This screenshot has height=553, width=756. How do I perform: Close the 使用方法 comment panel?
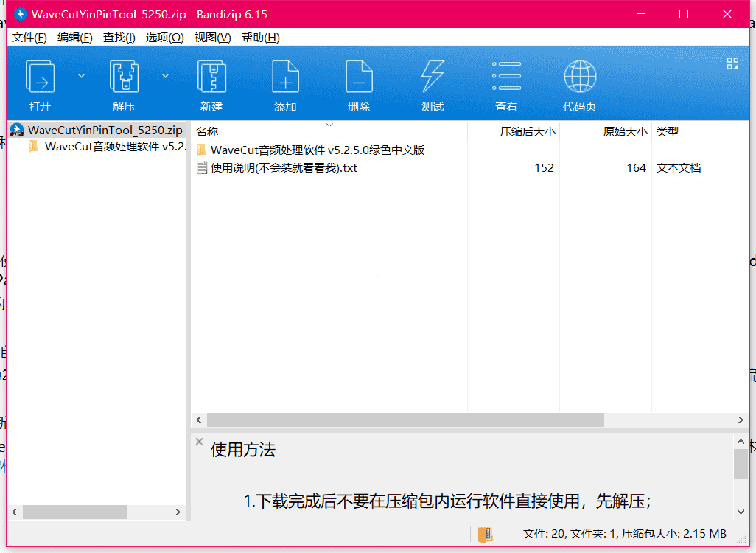199,442
